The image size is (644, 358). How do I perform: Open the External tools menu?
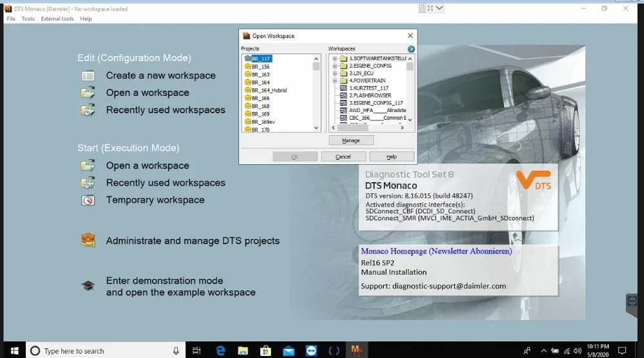click(x=57, y=19)
